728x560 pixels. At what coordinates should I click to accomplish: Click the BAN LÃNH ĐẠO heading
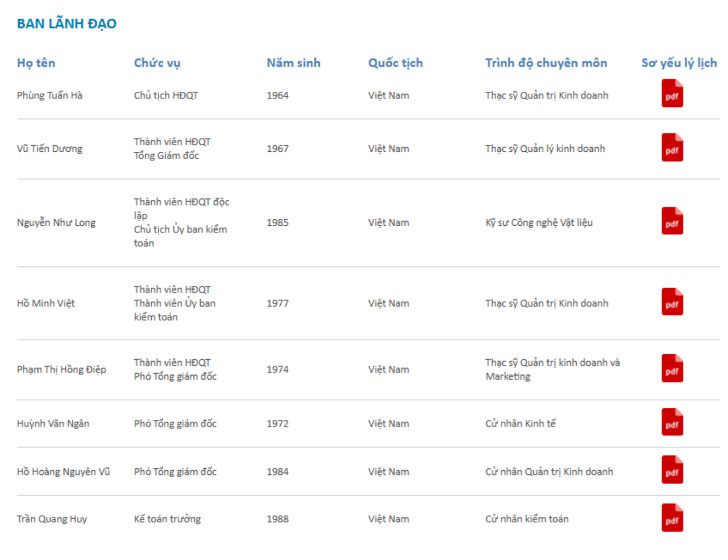[x=67, y=23]
